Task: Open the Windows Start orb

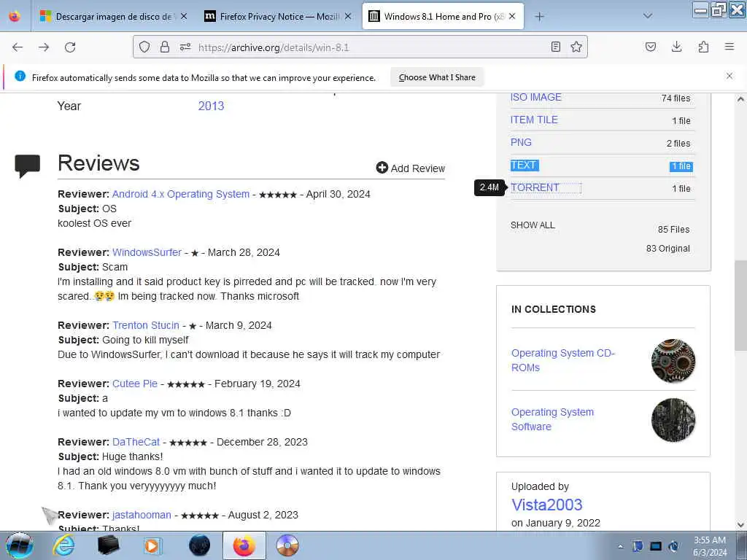Action: (20, 545)
